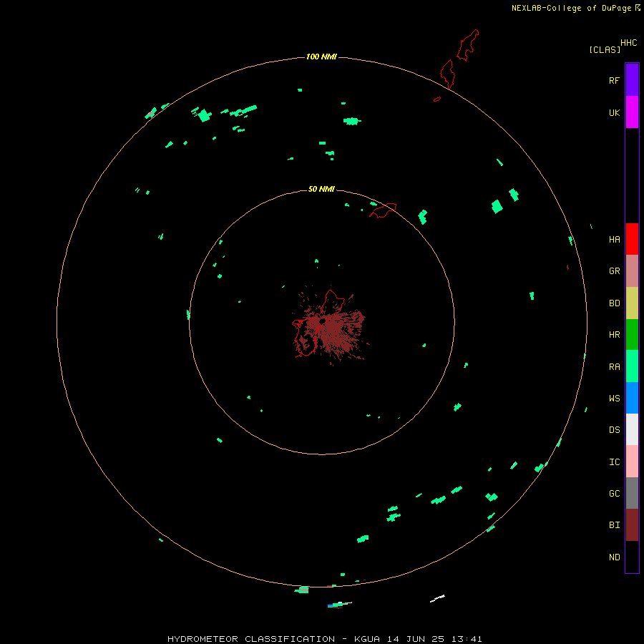
Task: Click the UK magenta legend swatch
Action: [x=632, y=112]
